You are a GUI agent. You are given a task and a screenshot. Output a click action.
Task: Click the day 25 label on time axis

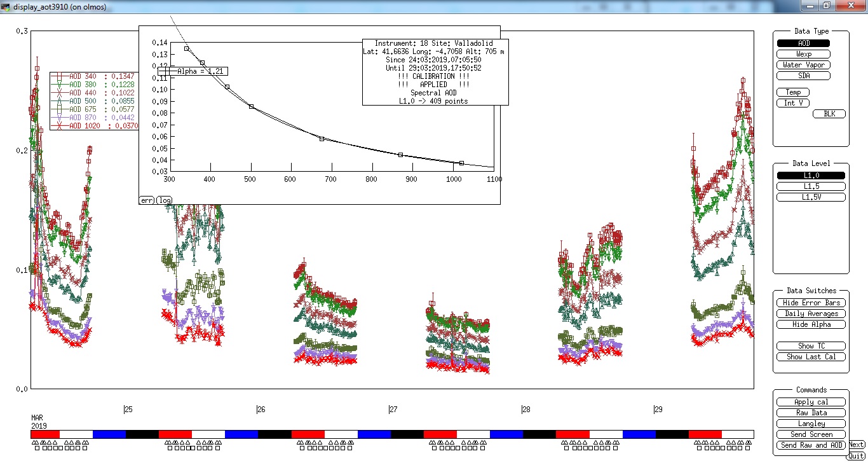click(x=128, y=410)
